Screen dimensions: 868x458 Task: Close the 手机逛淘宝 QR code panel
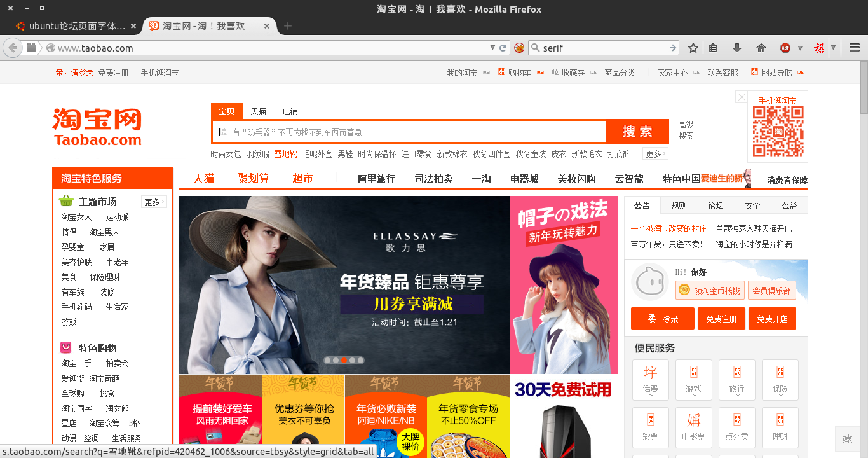tap(742, 97)
